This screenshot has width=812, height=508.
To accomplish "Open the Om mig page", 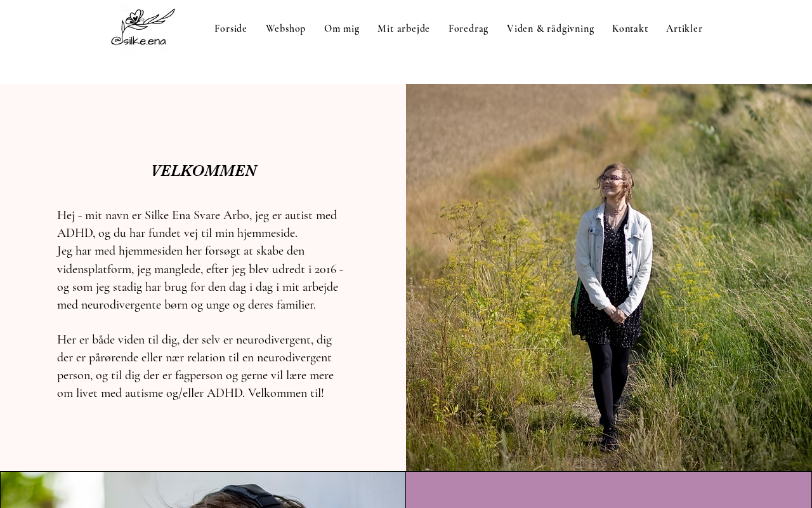I will (x=342, y=29).
